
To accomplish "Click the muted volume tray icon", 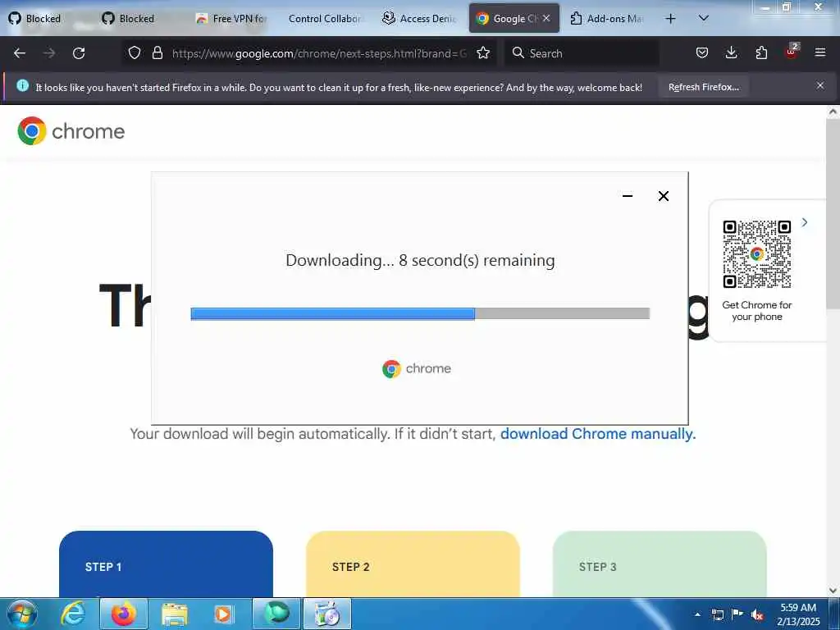I will coord(757,615).
